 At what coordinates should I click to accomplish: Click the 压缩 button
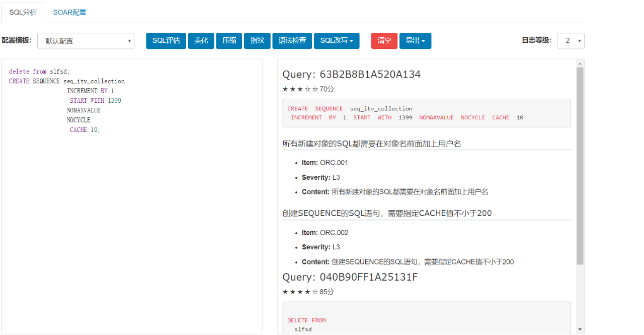229,41
